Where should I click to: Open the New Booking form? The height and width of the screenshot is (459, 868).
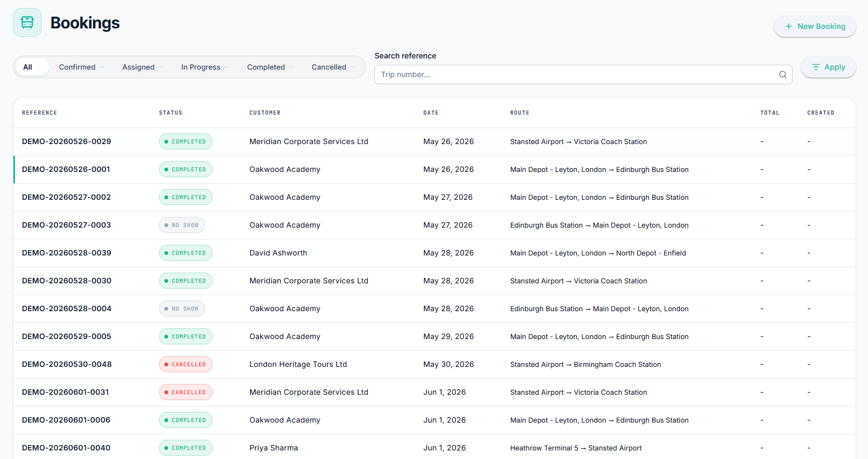click(814, 26)
